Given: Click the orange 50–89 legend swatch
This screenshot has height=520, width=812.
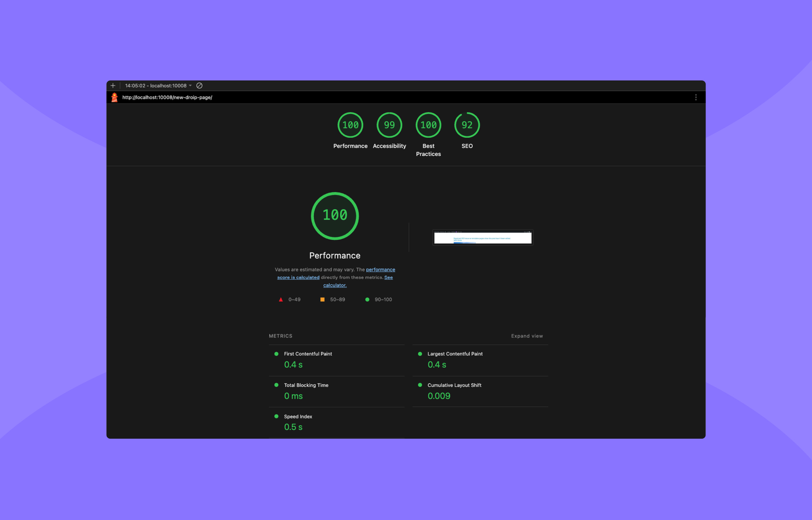Looking at the screenshot, I should (x=322, y=299).
